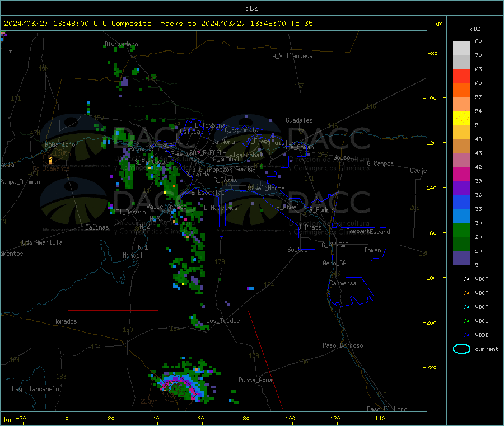Select the purple 36-39 dBZ legend swatch
The width and height of the screenshot is (504, 426).
click(461, 188)
